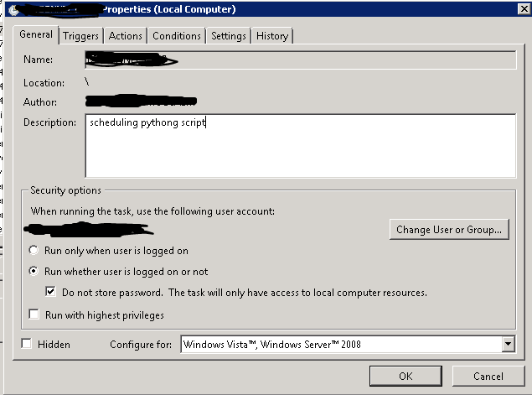Uncheck the Do not store password checkbox

(52, 293)
